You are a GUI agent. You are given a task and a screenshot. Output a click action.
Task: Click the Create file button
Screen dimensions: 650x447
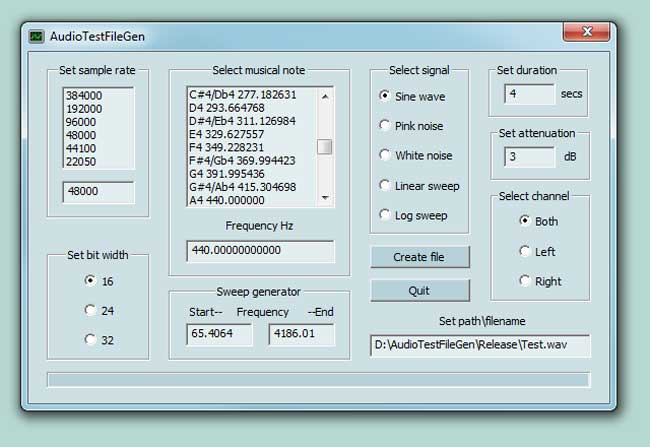(420, 257)
